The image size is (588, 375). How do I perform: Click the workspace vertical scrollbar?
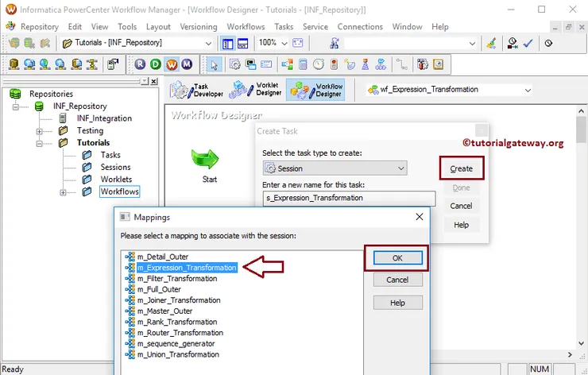point(581,229)
